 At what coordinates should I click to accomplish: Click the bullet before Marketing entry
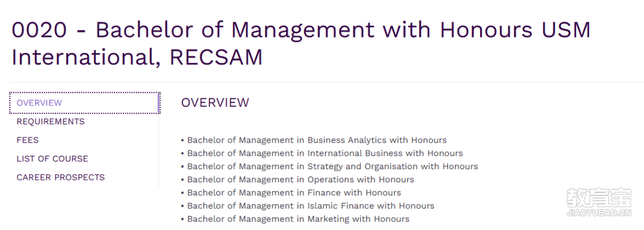(182, 219)
